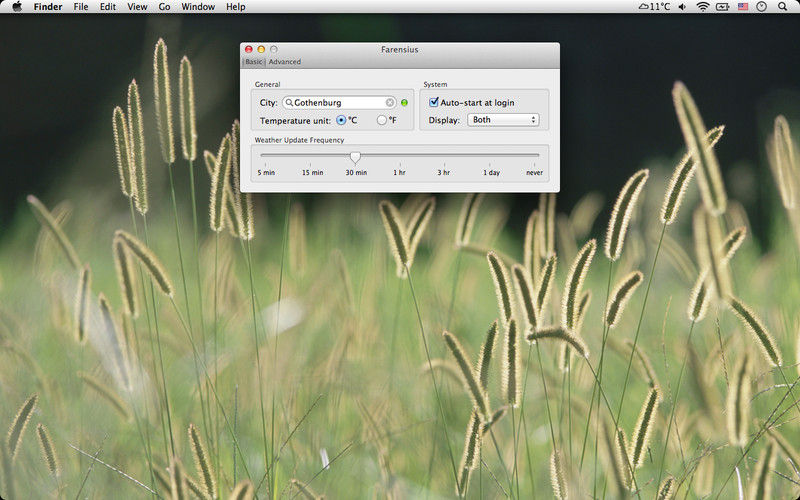Viewport: 800px width, 500px height.
Task: Open Spotlight search magnifier
Action: click(x=783, y=7)
